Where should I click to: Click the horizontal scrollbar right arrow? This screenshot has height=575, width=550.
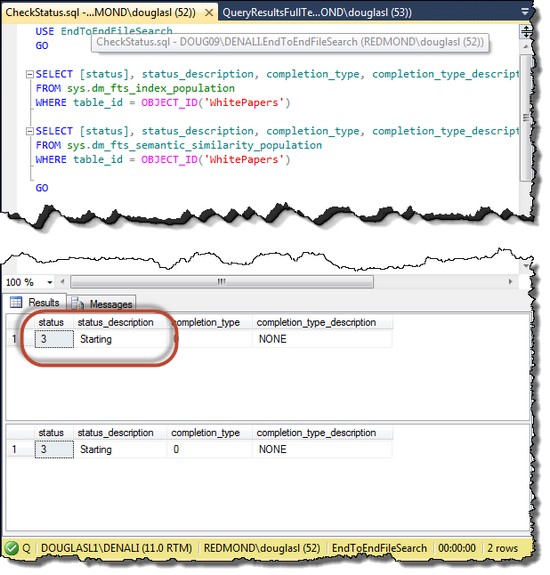point(510,282)
